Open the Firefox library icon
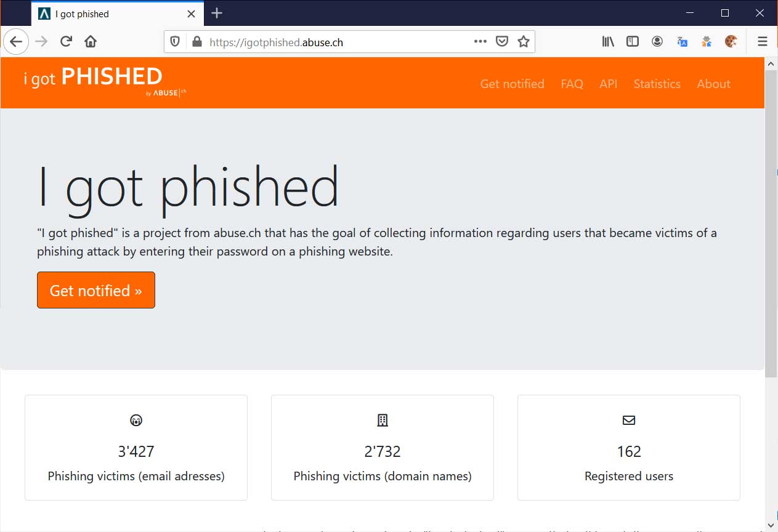Image resolution: width=778 pixels, height=532 pixels. click(608, 42)
